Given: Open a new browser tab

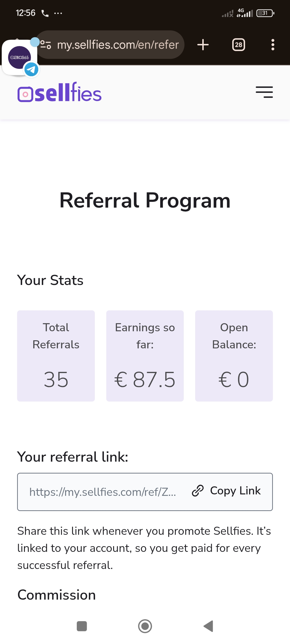Looking at the screenshot, I should 203,45.
